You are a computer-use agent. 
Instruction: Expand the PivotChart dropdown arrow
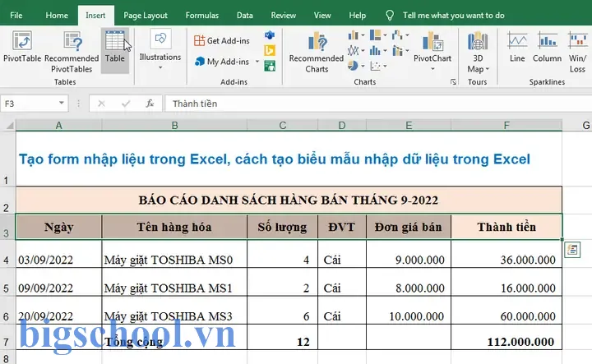pyautogui.click(x=432, y=69)
